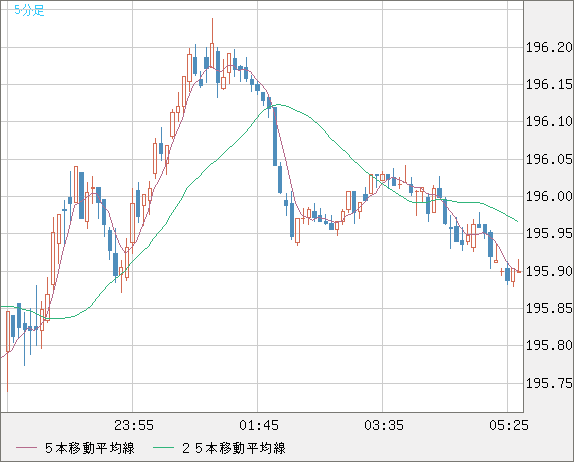Screen dimensions: 574x462
Task: Click the green 25-bar moving average legend swatch
Action: coord(163,448)
